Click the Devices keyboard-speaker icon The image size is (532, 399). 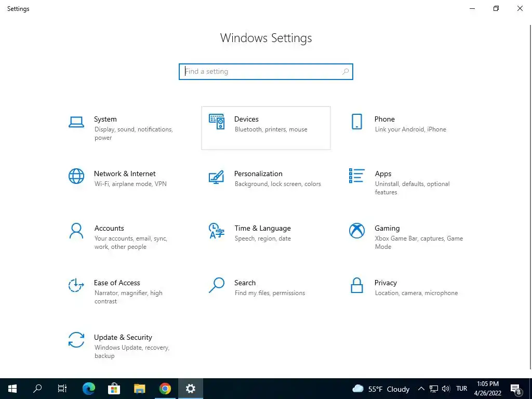217,122
